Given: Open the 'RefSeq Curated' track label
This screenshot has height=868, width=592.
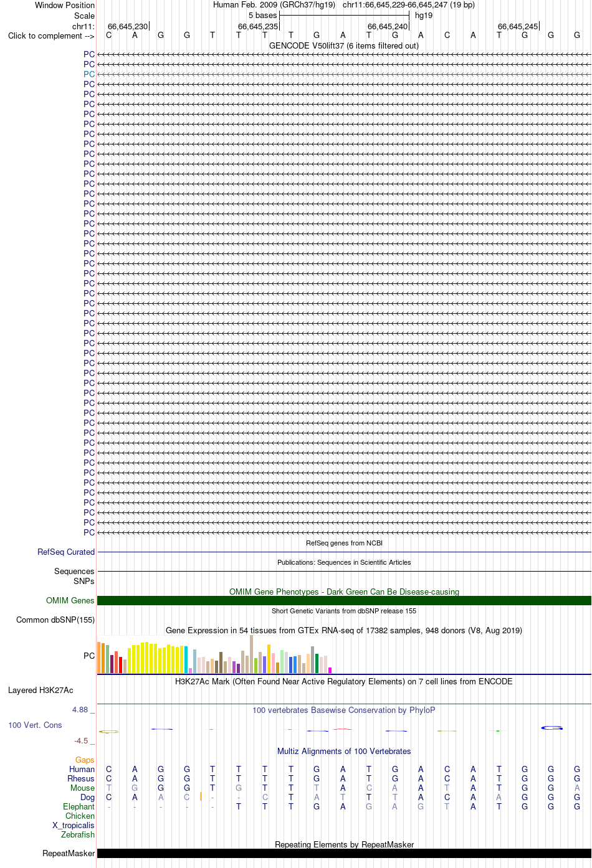Looking at the screenshot, I should tap(66, 552).
